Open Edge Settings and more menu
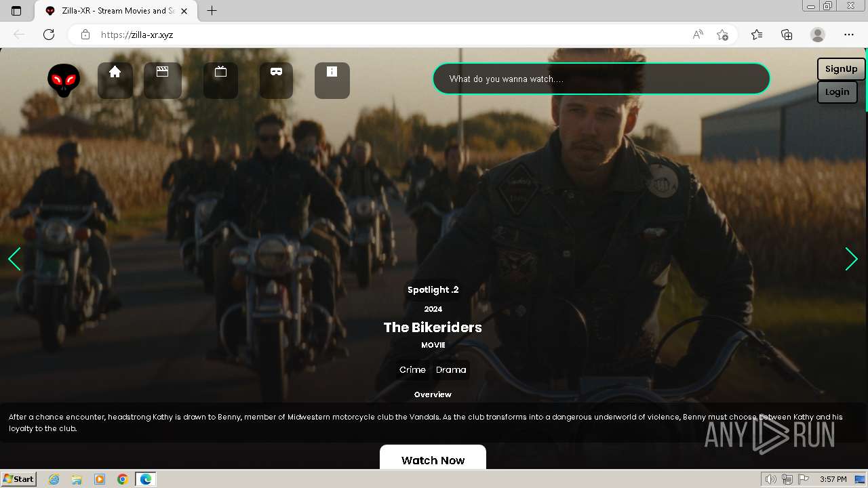This screenshot has width=868, height=488. [849, 35]
